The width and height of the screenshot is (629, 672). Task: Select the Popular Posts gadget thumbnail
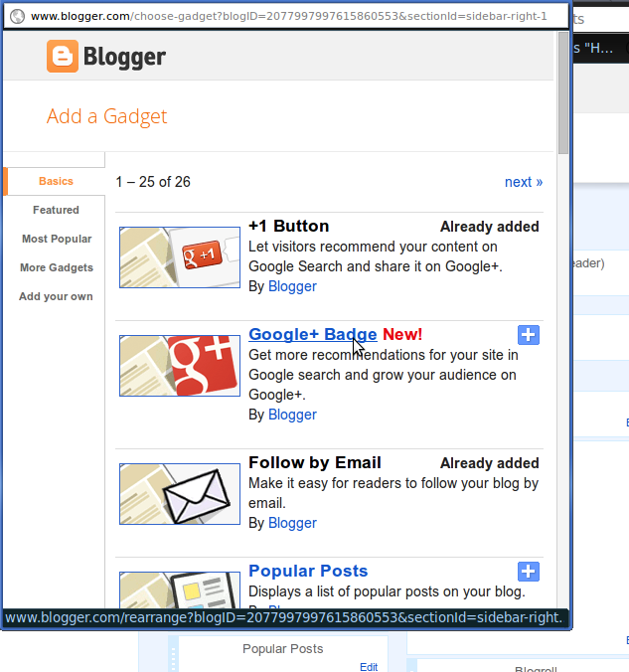[180, 589]
